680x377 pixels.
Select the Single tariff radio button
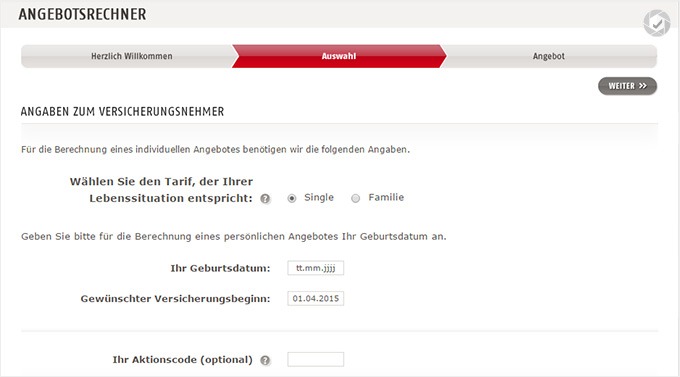[292, 198]
